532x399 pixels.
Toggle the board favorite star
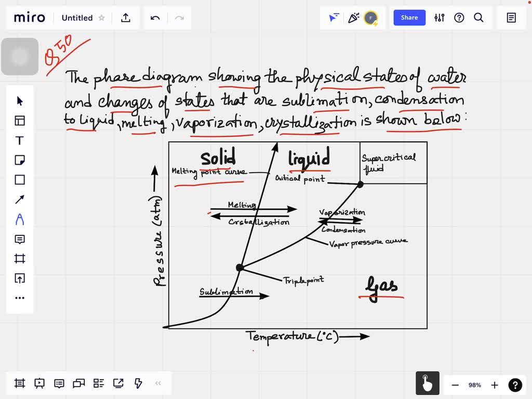[x=102, y=18]
